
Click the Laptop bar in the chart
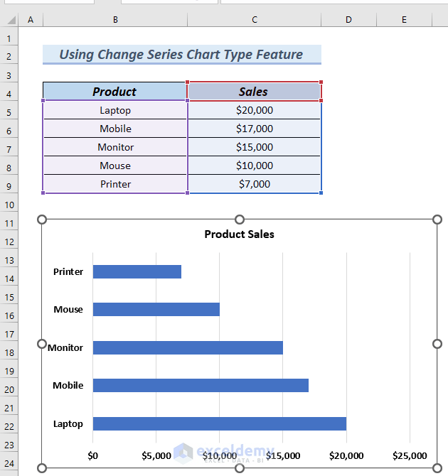[220, 423]
